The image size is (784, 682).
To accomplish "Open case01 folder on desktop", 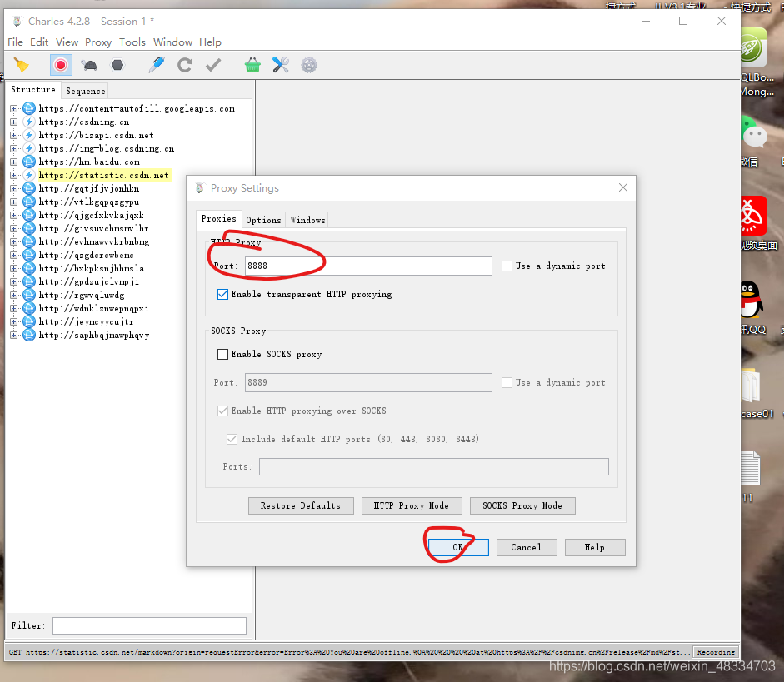I will pyautogui.click(x=752, y=386).
